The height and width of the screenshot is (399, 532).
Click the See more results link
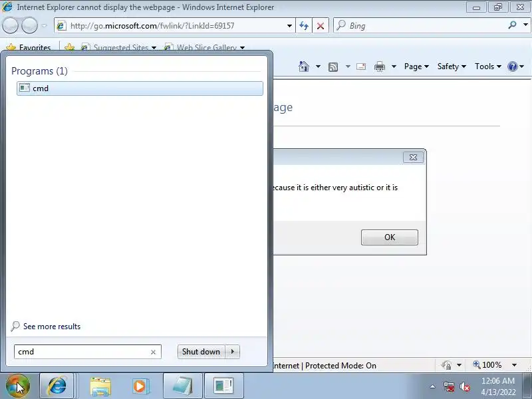pos(52,327)
